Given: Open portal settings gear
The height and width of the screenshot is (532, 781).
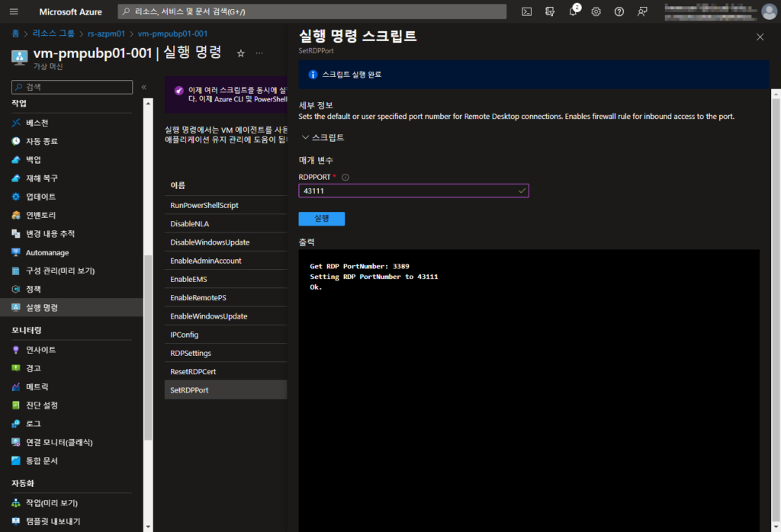Looking at the screenshot, I should coord(596,11).
